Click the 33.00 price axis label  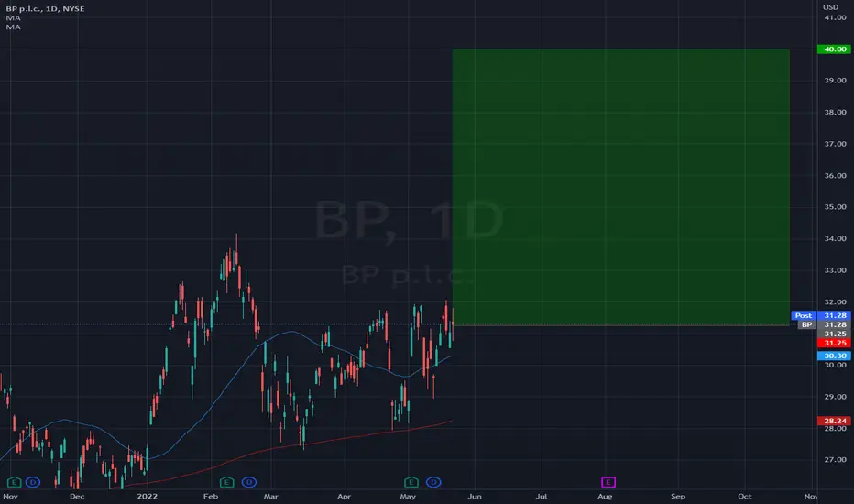[x=836, y=270]
